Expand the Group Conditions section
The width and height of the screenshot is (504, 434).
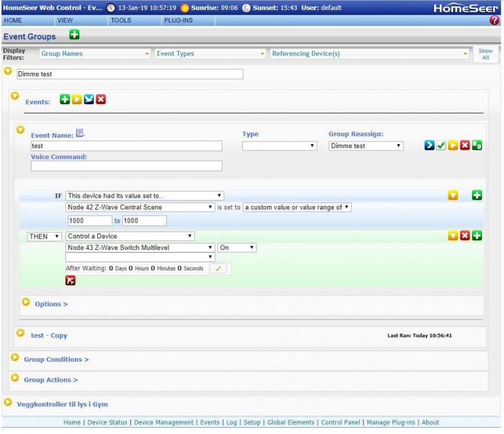click(15, 359)
